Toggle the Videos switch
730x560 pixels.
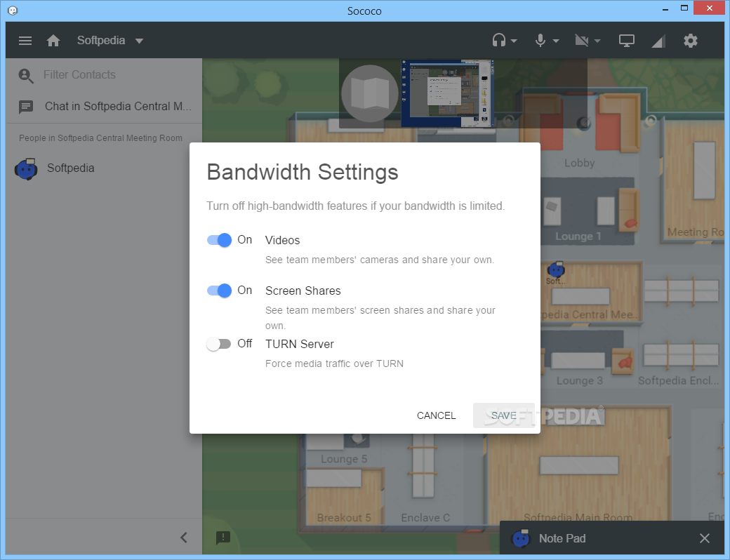pos(219,240)
